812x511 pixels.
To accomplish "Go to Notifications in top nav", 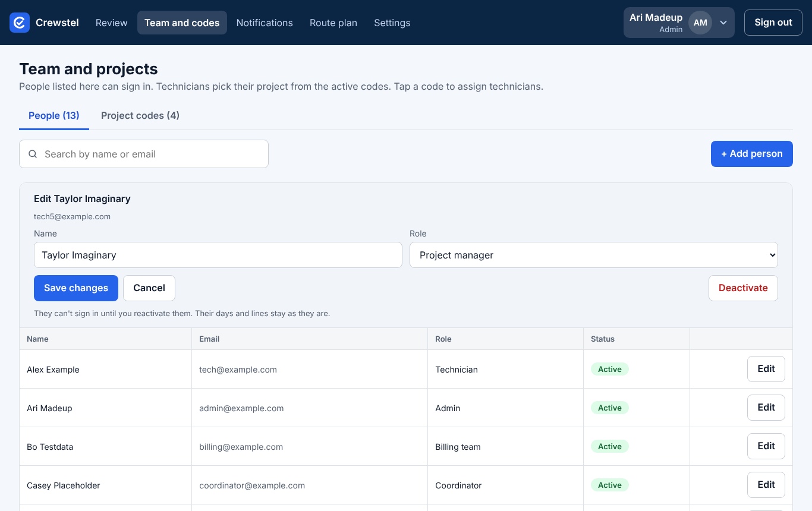I will [265, 23].
